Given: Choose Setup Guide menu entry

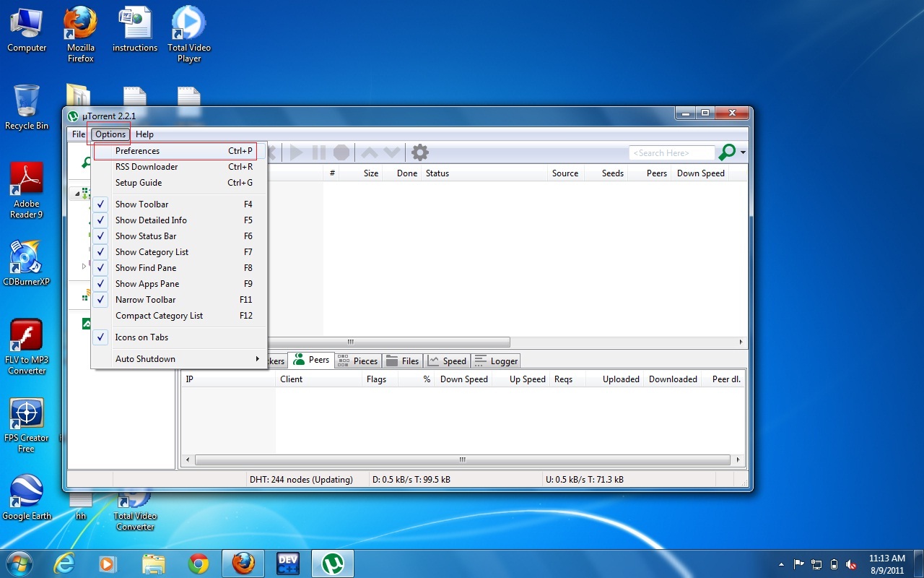Looking at the screenshot, I should (180, 183).
